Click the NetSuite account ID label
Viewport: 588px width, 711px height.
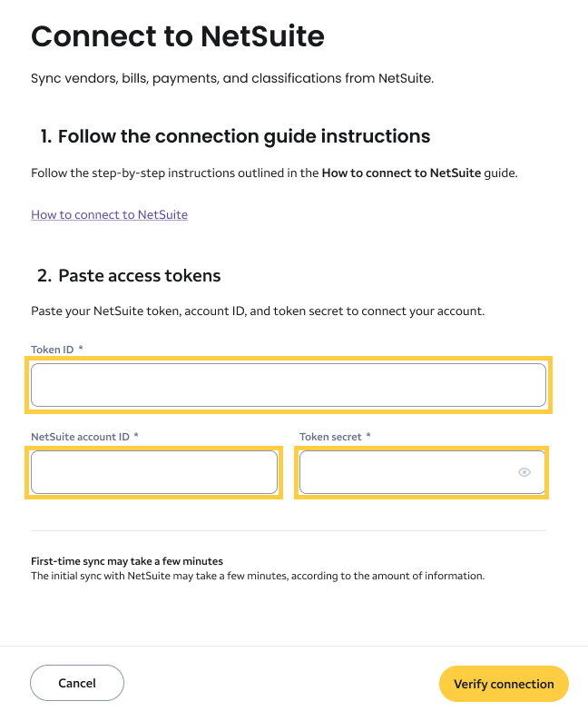pyautogui.click(x=80, y=437)
